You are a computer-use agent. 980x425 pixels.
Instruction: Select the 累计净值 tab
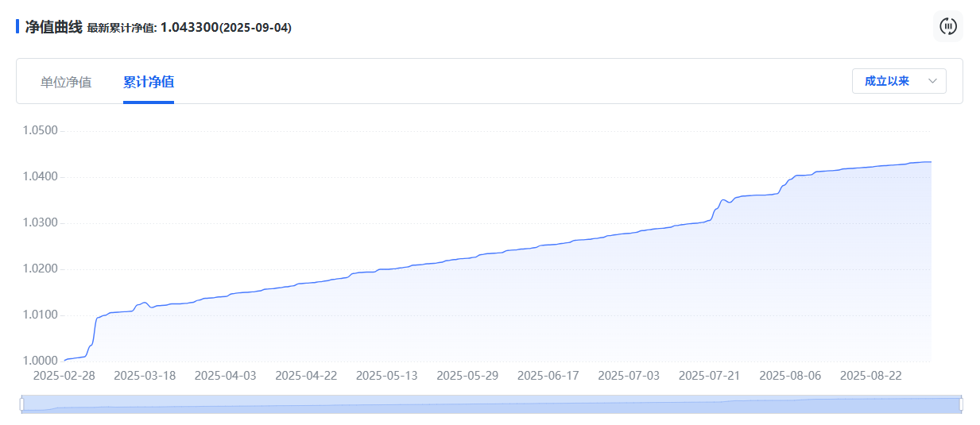click(149, 82)
